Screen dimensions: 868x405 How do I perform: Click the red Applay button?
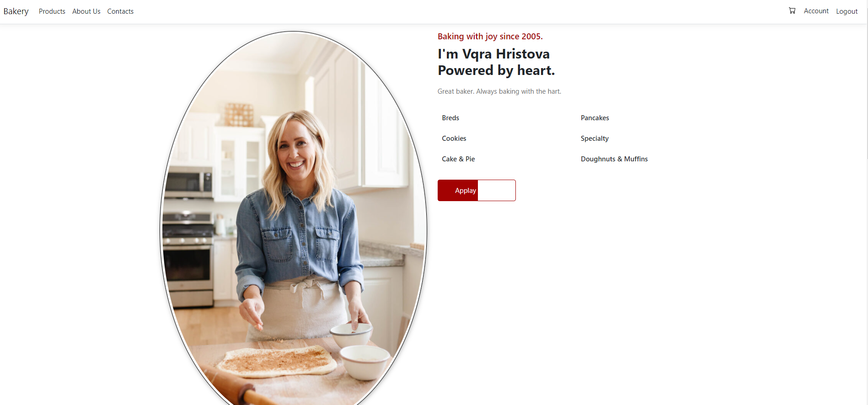coord(477,190)
